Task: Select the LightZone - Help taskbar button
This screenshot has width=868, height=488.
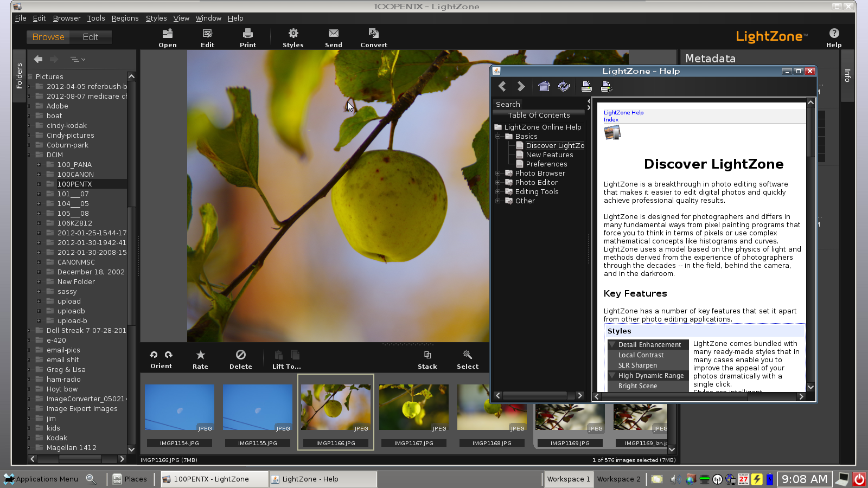Action: pos(323,479)
